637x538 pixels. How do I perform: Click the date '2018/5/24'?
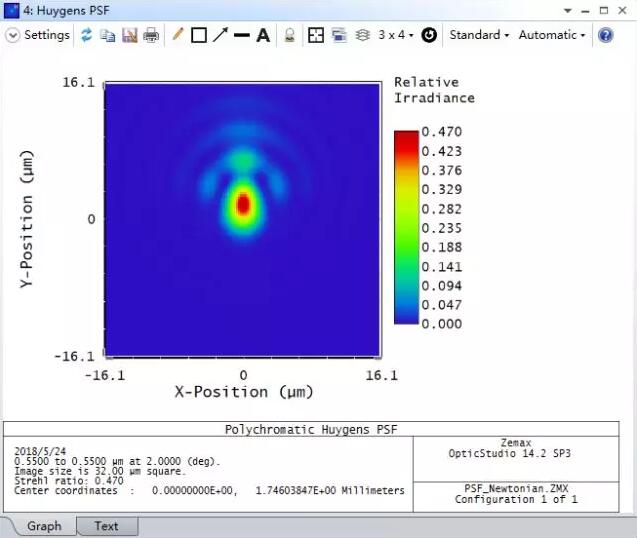coord(40,451)
